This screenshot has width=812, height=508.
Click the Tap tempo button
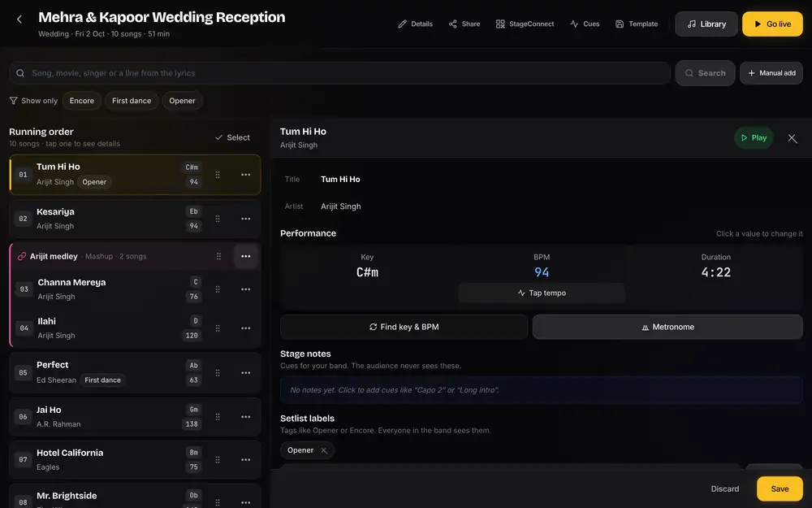pos(542,293)
